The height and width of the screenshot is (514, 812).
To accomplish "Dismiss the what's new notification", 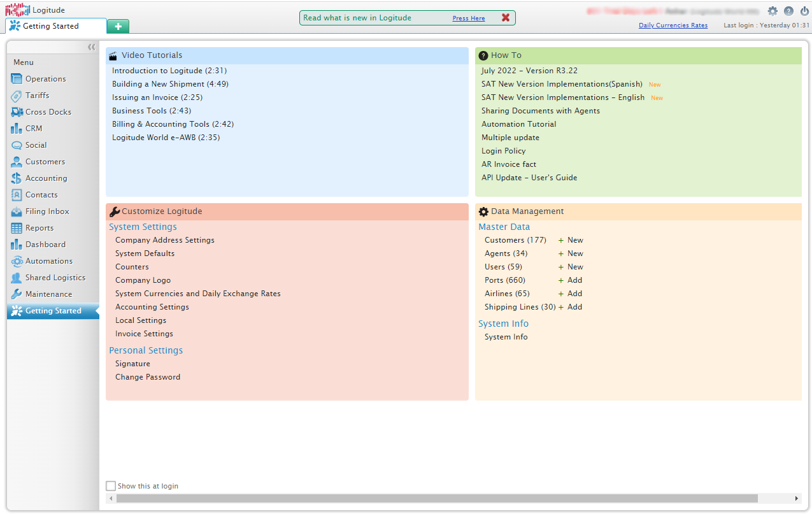I will click(x=506, y=18).
